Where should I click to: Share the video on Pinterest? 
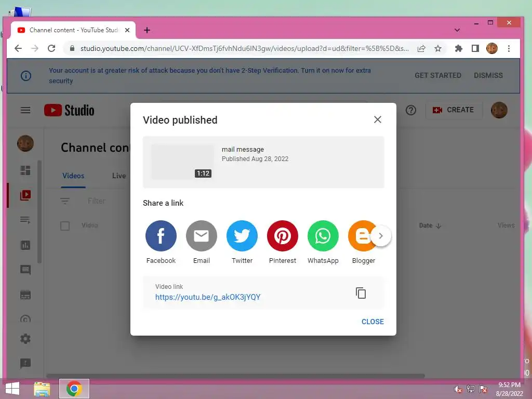[282, 236]
